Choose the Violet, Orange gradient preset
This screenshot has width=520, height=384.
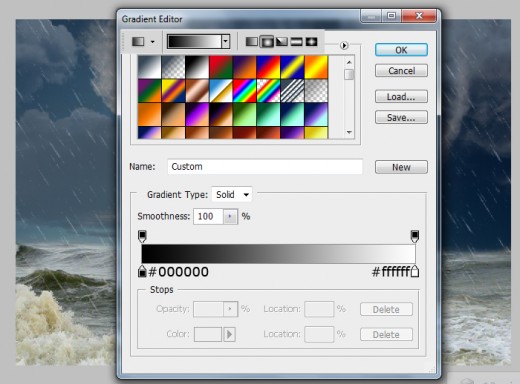pos(245,67)
